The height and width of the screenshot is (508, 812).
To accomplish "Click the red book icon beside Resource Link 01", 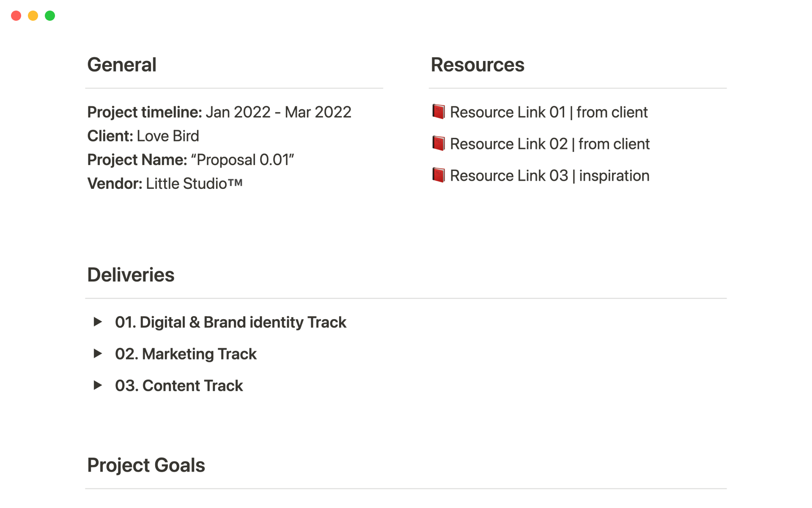I will pos(438,112).
